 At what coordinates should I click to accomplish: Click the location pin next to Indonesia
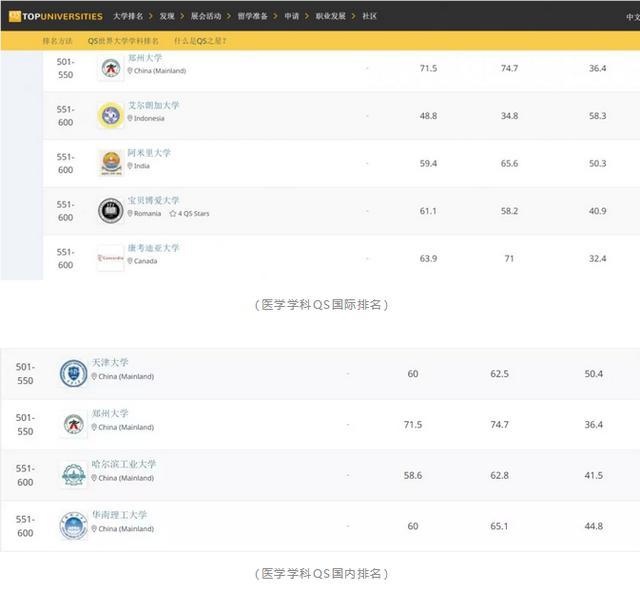[x=130, y=118]
